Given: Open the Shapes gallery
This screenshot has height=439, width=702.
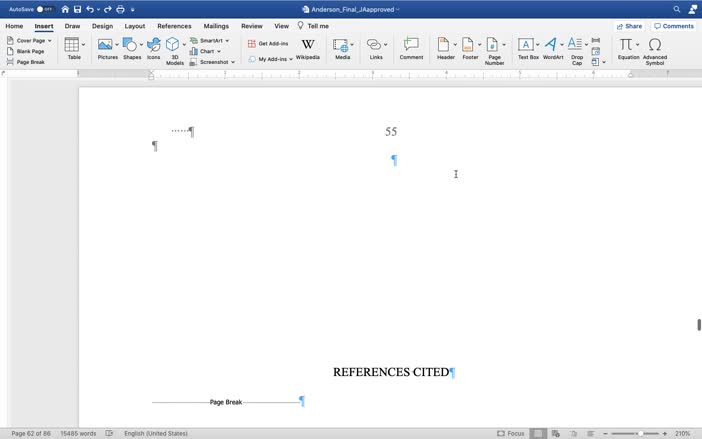Looking at the screenshot, I should 132,48.
